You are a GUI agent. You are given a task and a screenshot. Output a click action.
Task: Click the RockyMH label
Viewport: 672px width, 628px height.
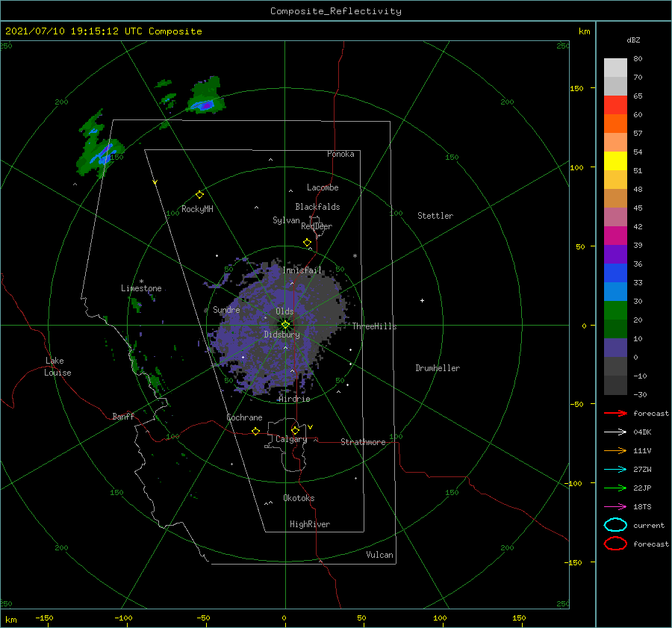tap(197, 209)
